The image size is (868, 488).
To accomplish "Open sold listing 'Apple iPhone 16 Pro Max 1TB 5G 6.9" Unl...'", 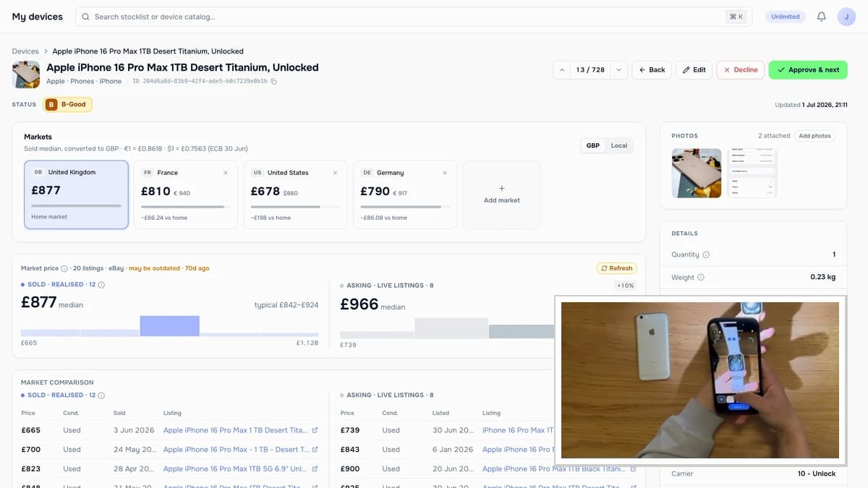I will (235, 469).
